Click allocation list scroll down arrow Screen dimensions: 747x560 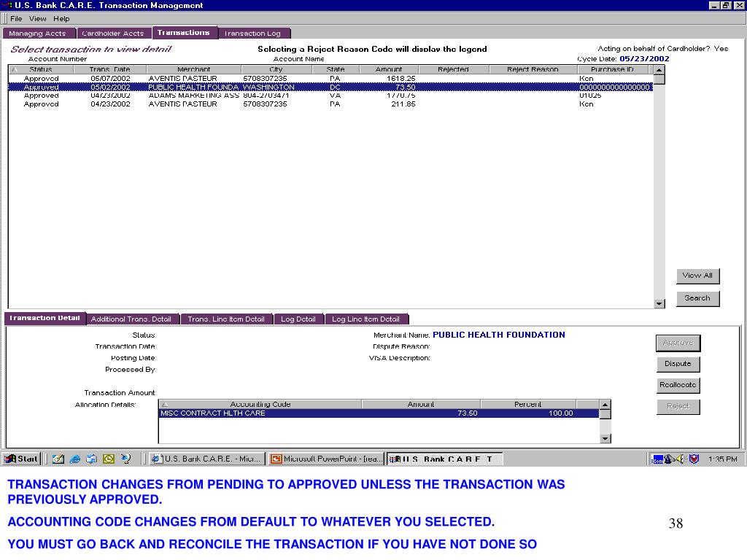coord(605,438)
